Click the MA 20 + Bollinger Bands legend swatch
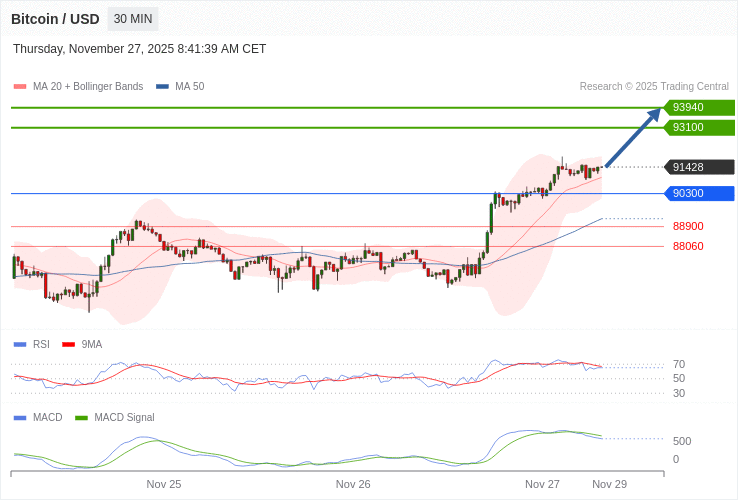The width and height of the screenshot is (738, 500). click(20, 87)
